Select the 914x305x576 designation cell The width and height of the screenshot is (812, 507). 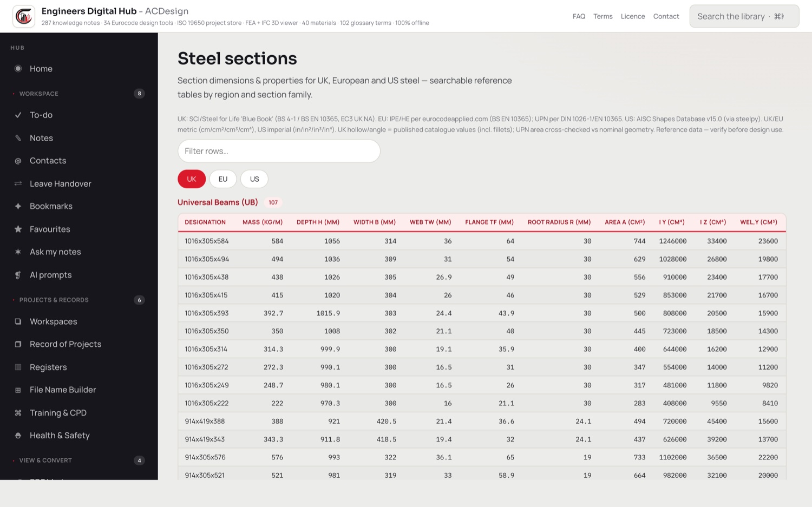(x=205, y=457)
